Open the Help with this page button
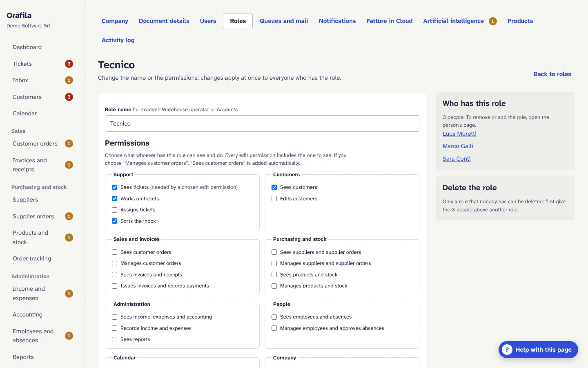Image resolution: width=588 pixels, height=368 pixels. 538,350
